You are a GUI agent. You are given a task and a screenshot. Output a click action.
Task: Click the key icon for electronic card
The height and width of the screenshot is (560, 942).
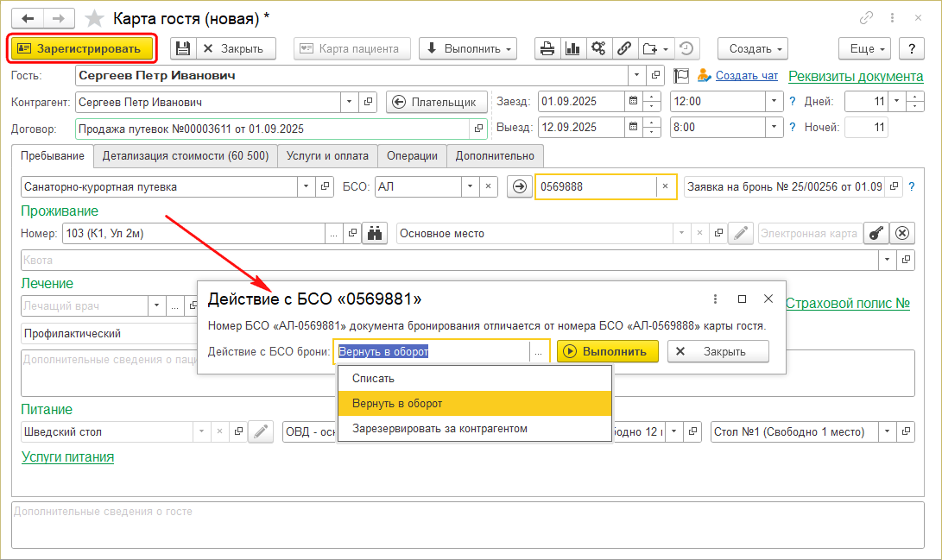click(876, 233)
